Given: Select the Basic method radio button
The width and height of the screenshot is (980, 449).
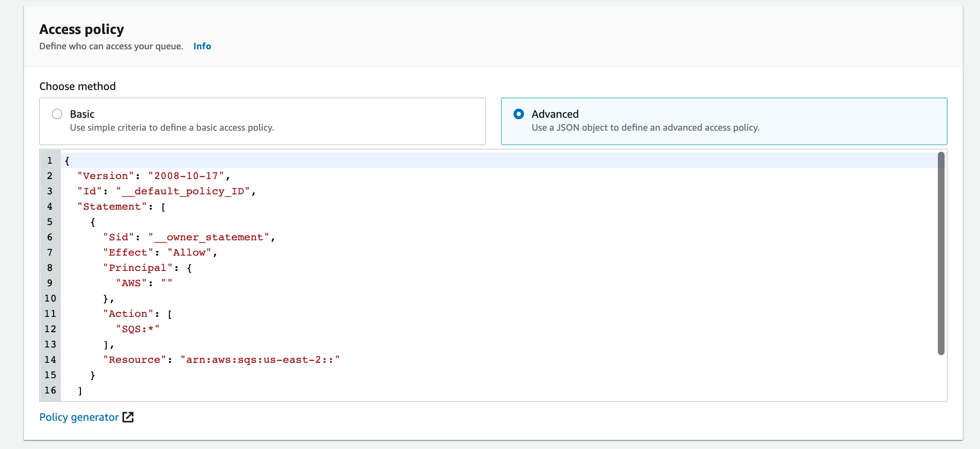Looking at the screenshot, I should [57, 114].
